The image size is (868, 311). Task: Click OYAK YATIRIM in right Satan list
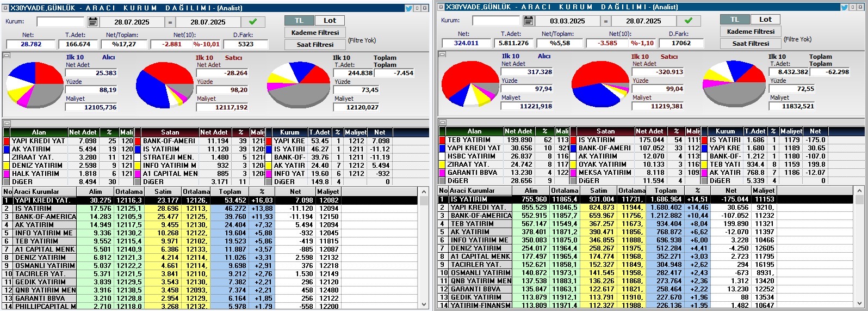click(603, 164)
